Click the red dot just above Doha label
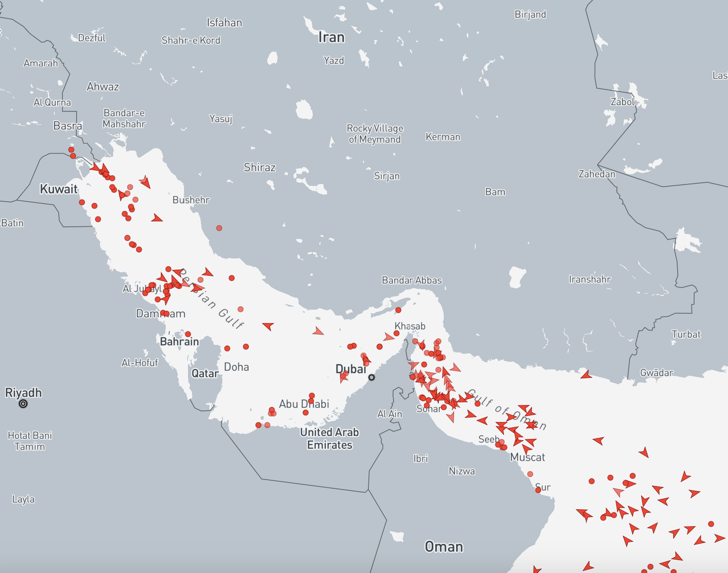 (227, 348)
